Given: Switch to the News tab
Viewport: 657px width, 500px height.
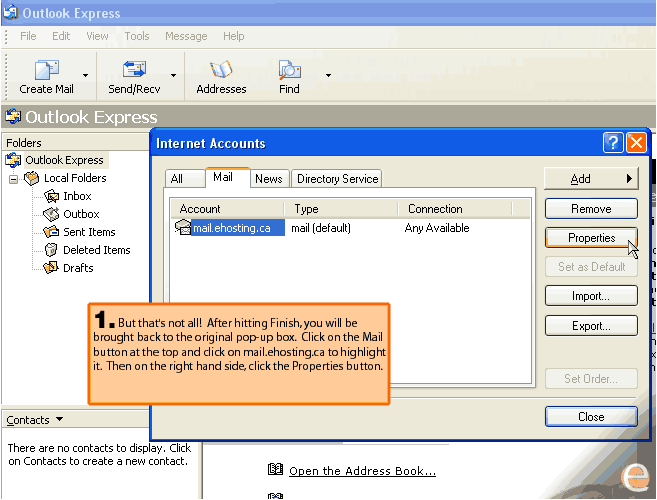Looking at the screenshot, I should pos(269,179).
